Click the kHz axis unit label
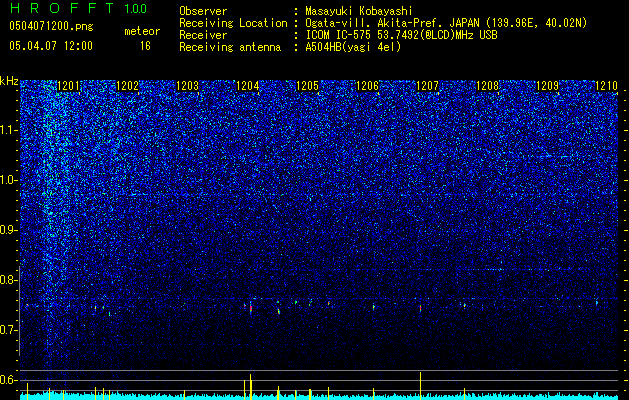 click(9, 81)
